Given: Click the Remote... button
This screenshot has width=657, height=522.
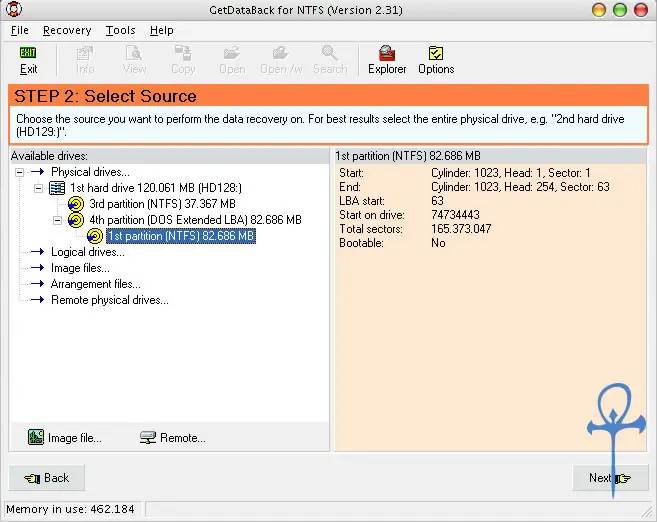Looking at the screenshot, I should [x=172, y=437].
